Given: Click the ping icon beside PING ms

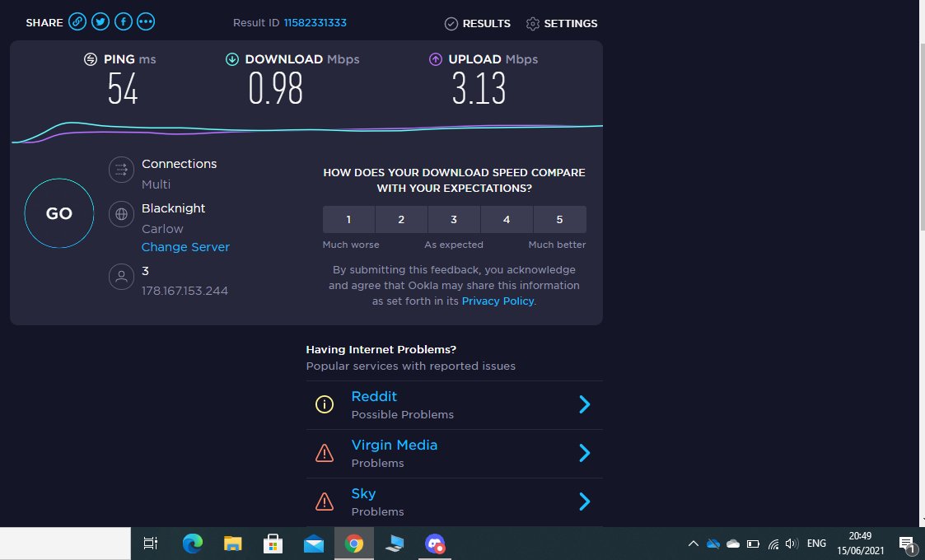Looking at the screenshot, I should pyautogui.click(x=91, y=59).
